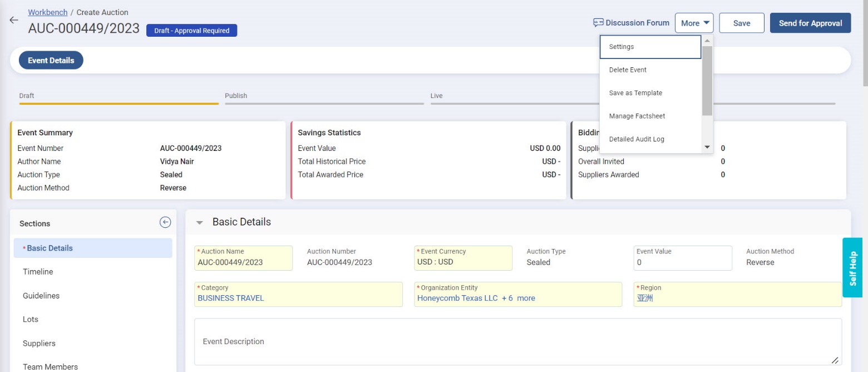This screenshot has width=868, height=372.
Task: Open the More dropdown button
Action: click(694, 23)
